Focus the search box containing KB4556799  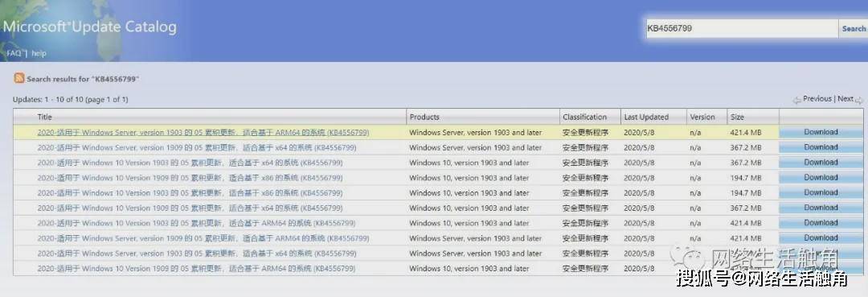[742, 28]
